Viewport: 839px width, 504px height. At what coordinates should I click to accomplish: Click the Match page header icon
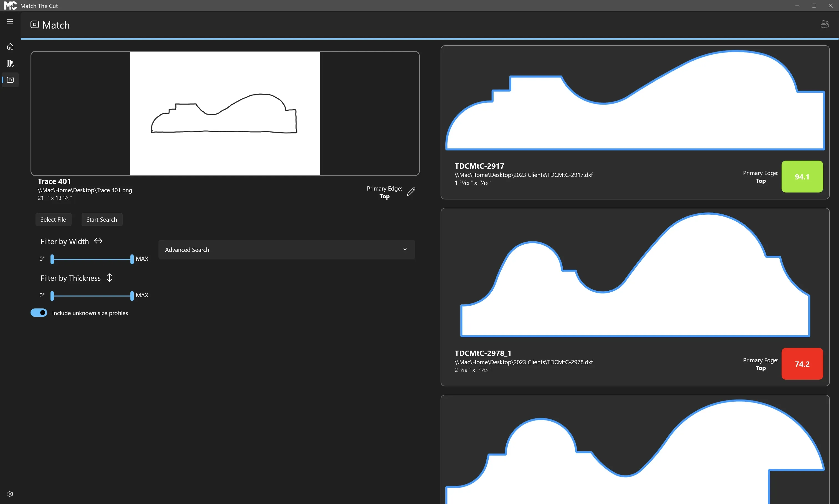pos(35,24)
